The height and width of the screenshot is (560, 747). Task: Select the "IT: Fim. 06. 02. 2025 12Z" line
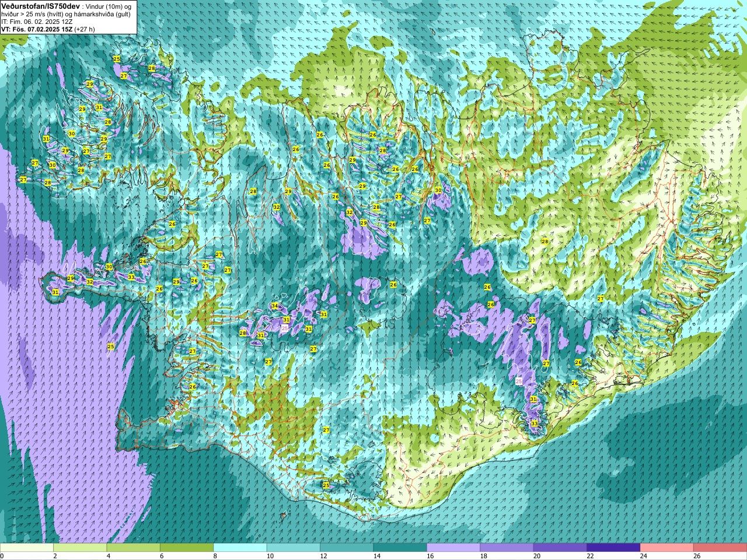37,22
